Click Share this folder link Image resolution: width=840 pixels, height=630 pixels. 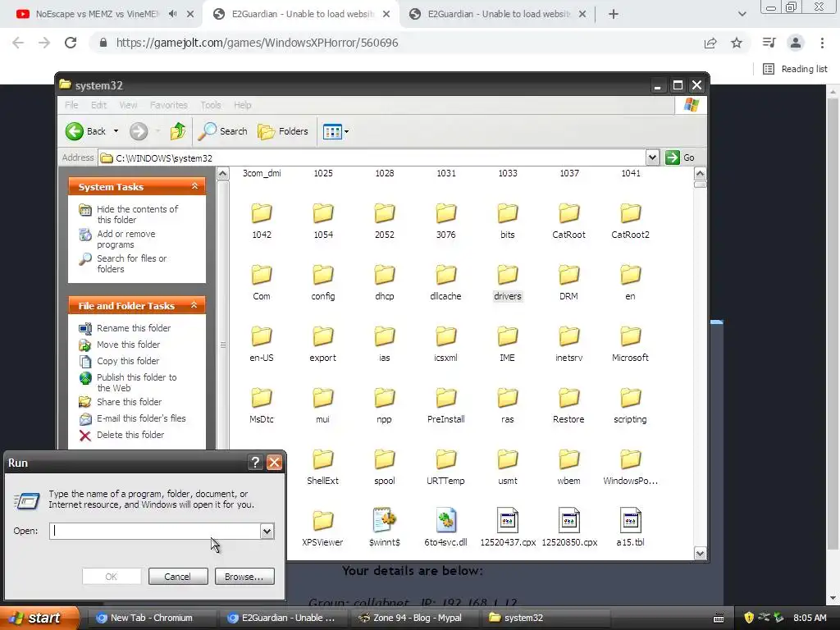pos(129,402)
